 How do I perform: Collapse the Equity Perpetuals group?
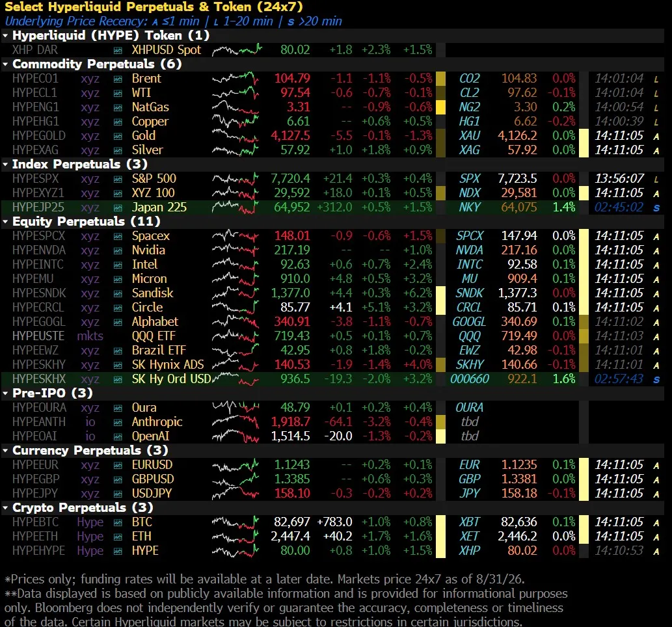(x=6, y=222)
